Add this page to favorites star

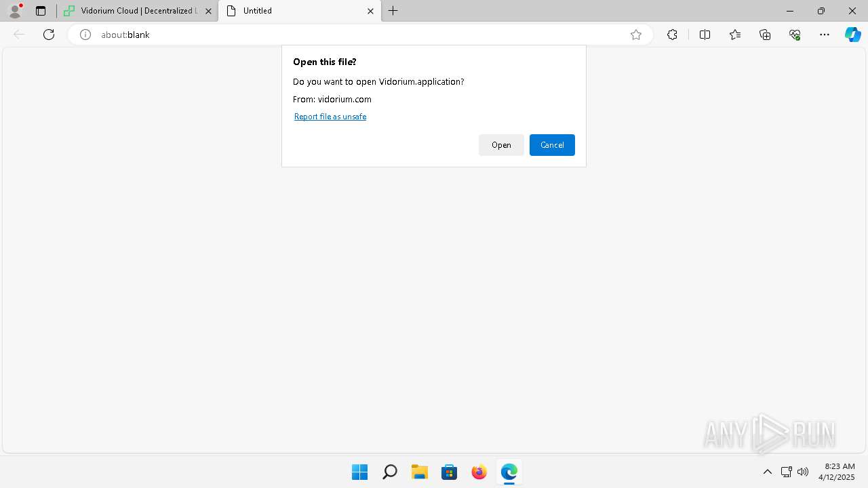[x=636, y=35]
